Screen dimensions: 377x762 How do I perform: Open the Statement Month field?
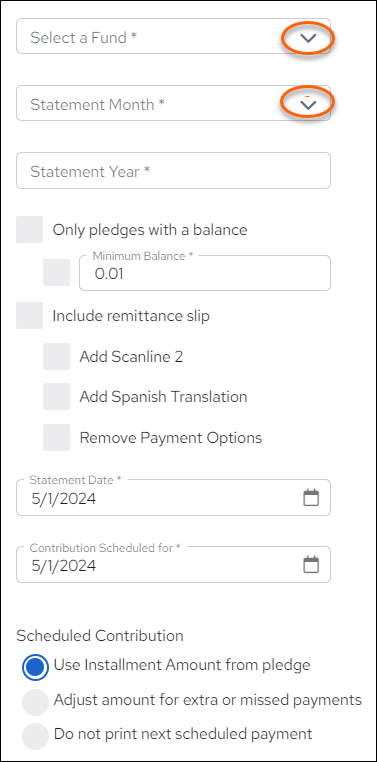173,104
